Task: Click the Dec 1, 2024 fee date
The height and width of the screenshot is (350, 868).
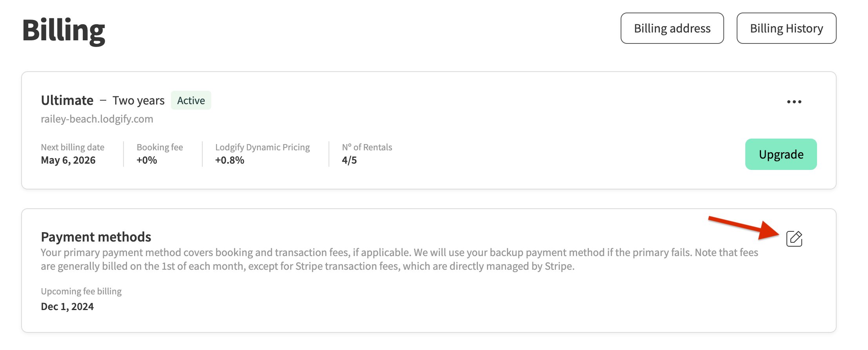Action: 67,307
